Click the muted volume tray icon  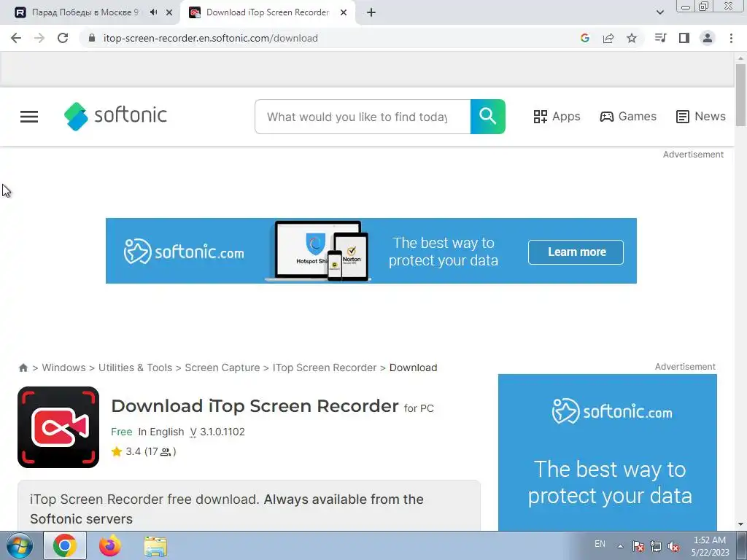click(673, 546)
